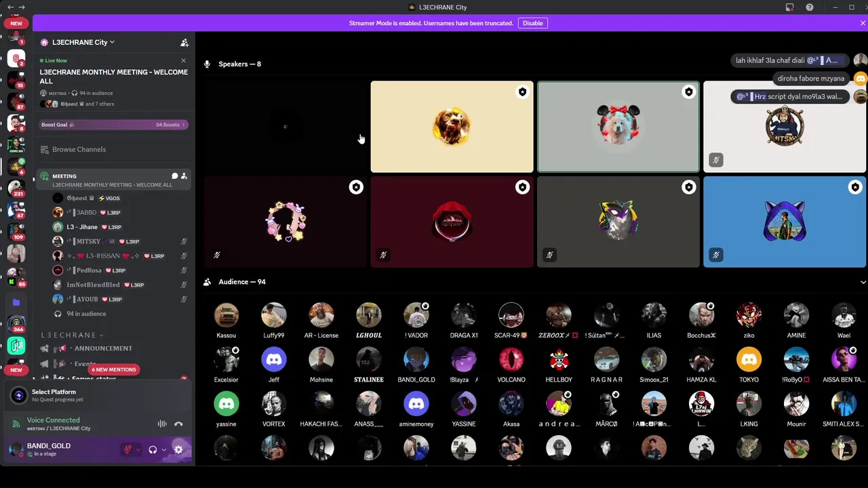Open audience member HELLBOY
The image size is (868, 488).
(559, 359)
